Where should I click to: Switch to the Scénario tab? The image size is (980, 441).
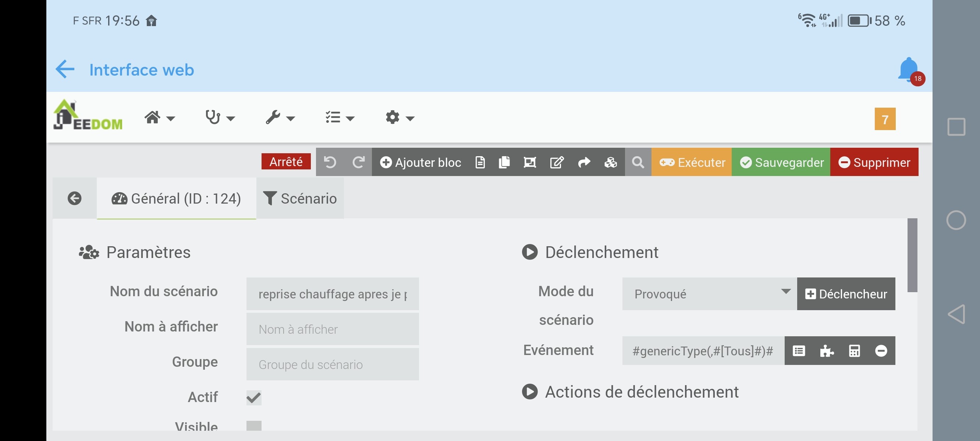(x=300, y=198)
